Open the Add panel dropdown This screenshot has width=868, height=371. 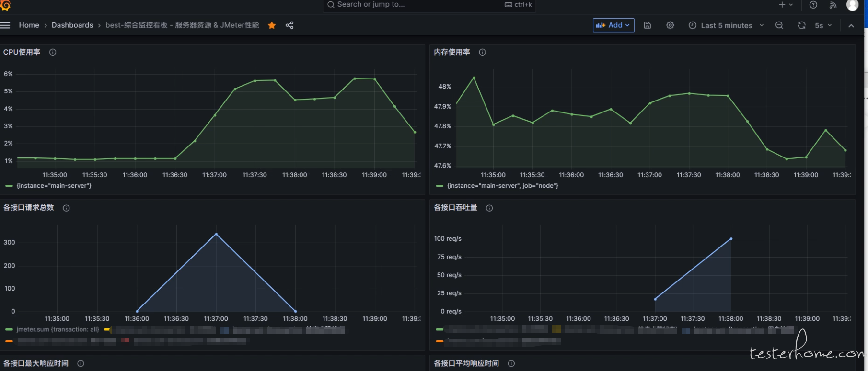[x=613, y=25]
